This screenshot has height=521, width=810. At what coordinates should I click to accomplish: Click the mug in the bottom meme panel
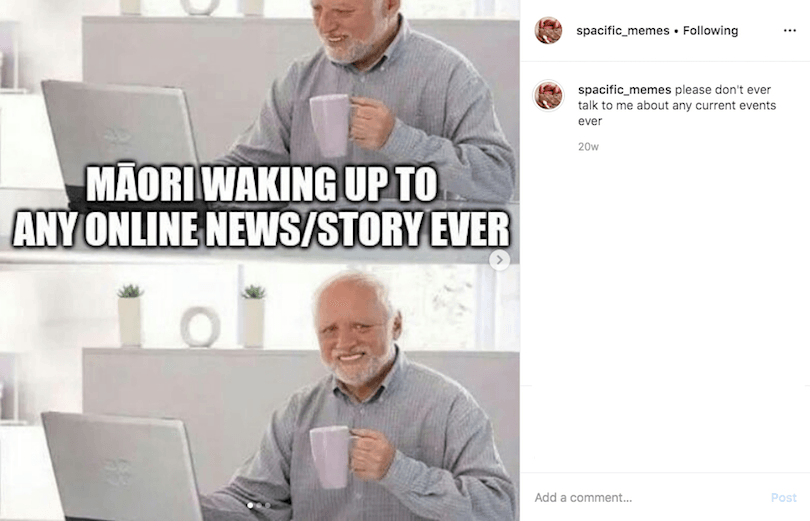(333, 457)
